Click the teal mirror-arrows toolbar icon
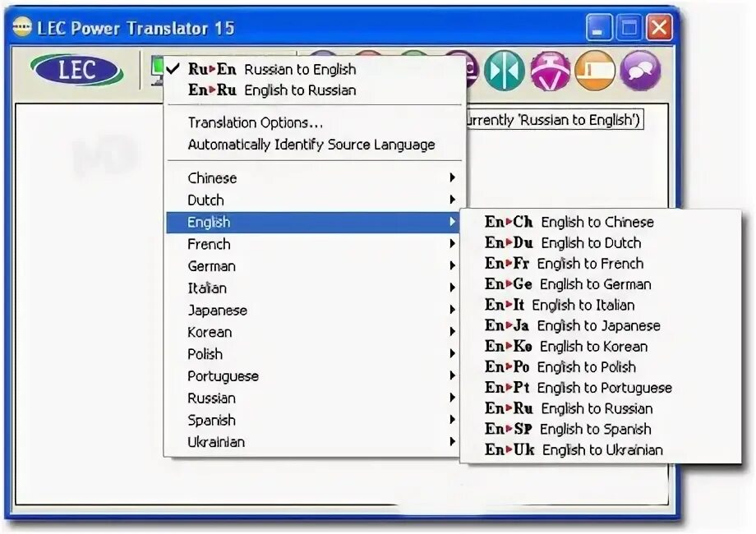Screen dimensions: 756x534 click(505, 71)
